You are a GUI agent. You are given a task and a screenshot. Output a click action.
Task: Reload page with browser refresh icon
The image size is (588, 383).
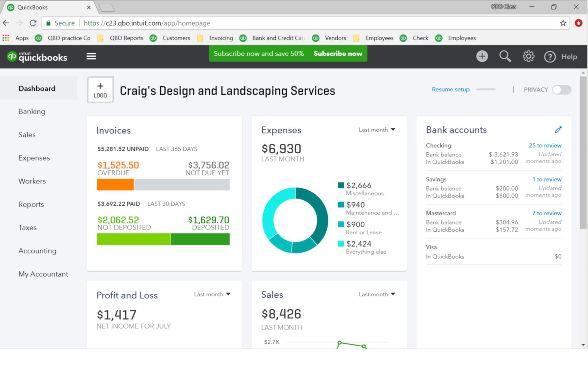pos(33,23)
